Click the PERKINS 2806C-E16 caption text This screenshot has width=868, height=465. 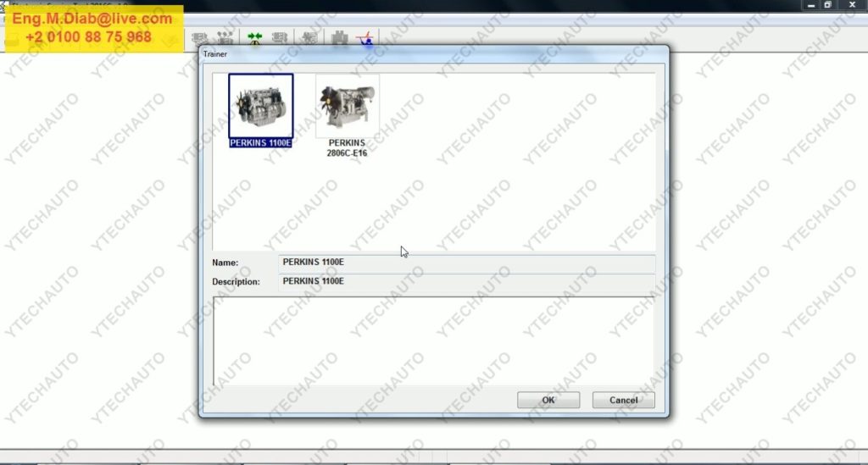[347, 148]
